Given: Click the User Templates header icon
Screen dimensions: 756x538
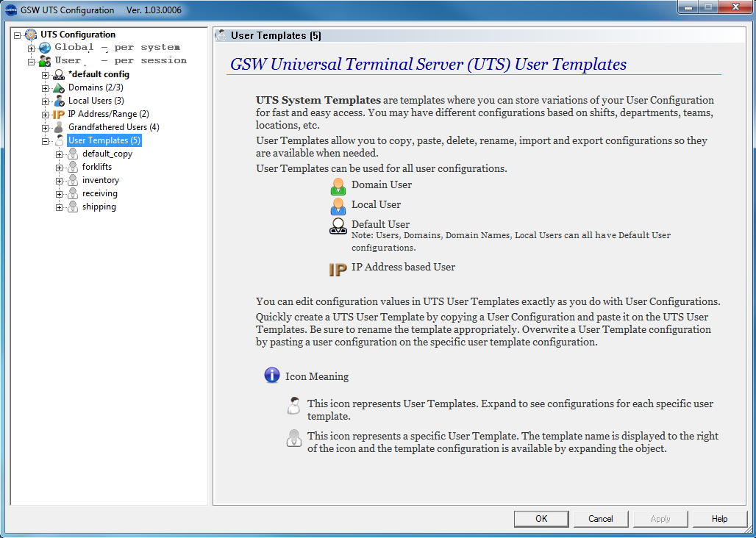Looking at the screenshot, I should pos(221,35).
